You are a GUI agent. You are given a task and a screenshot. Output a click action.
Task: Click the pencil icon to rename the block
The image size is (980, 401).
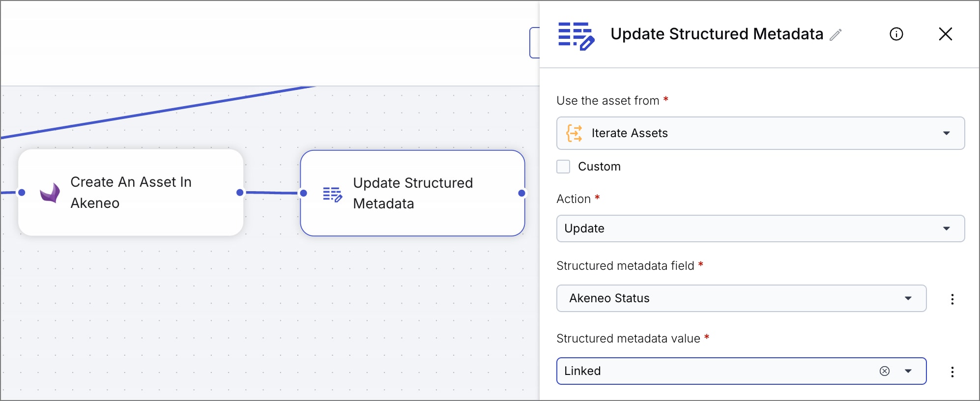coord(836,34)
